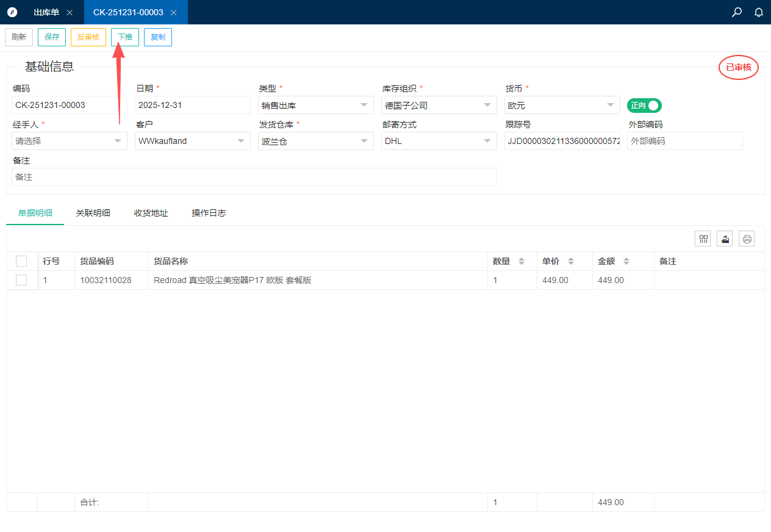Click the 反审核 button

click(88, 37)
